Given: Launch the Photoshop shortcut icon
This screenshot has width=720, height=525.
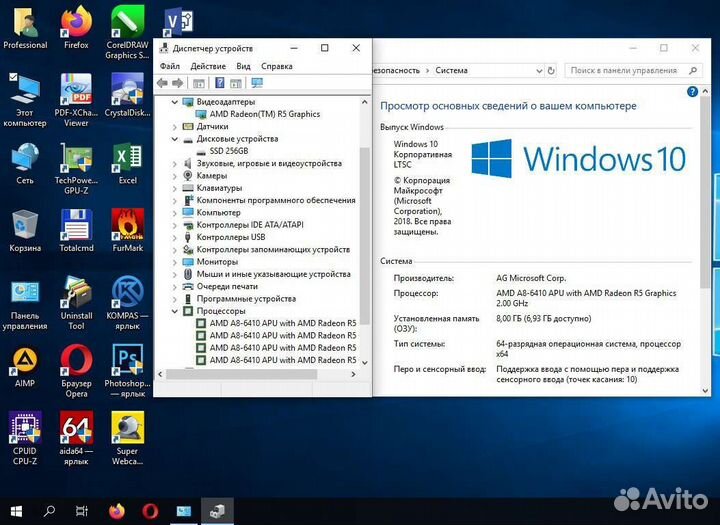Looking at the screenshot, I should (x=127, y=370).
